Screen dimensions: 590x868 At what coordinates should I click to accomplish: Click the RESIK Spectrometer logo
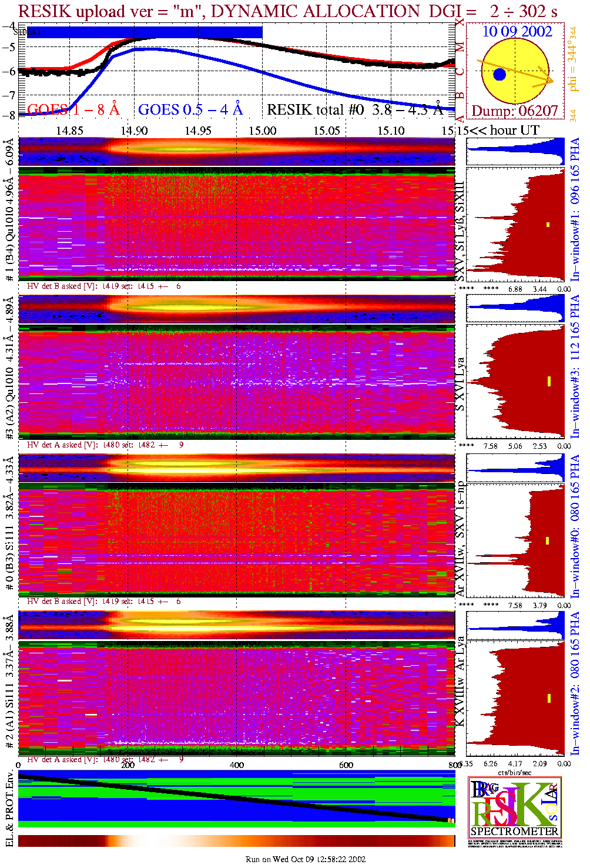tap(515, 807)
